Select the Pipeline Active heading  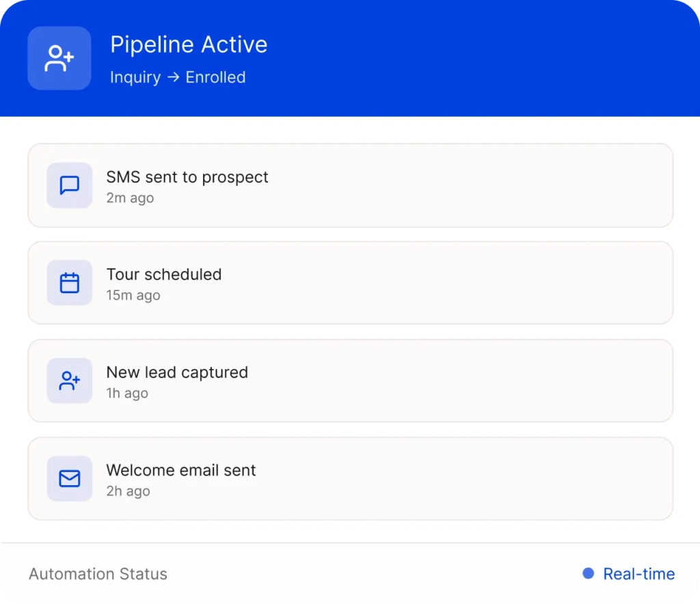[189, 45]
